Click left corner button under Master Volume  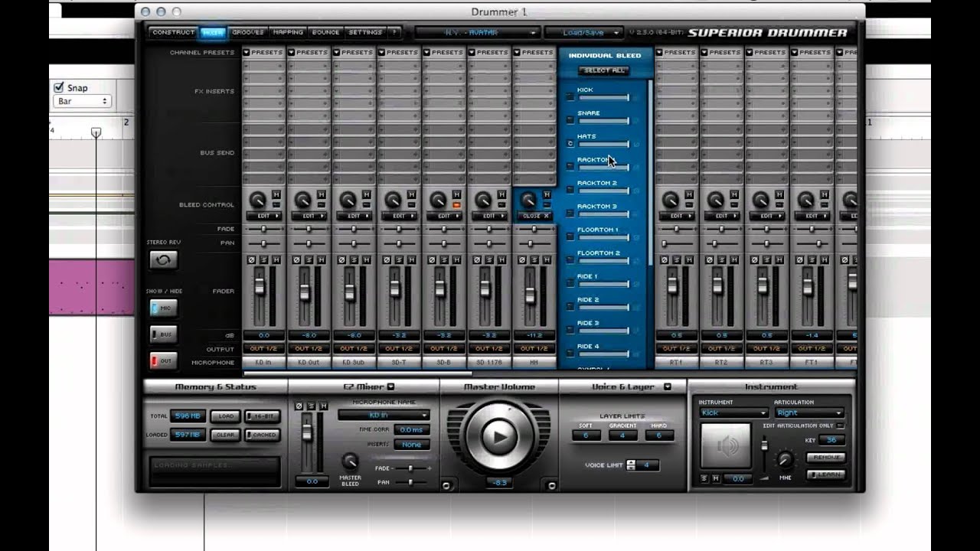447,484
